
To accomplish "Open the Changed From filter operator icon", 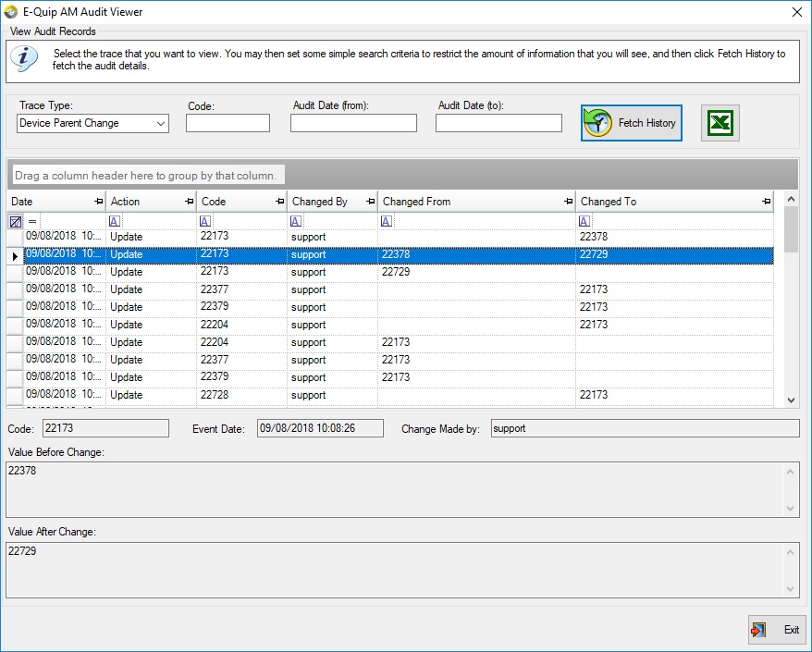I will pos(387,222).
